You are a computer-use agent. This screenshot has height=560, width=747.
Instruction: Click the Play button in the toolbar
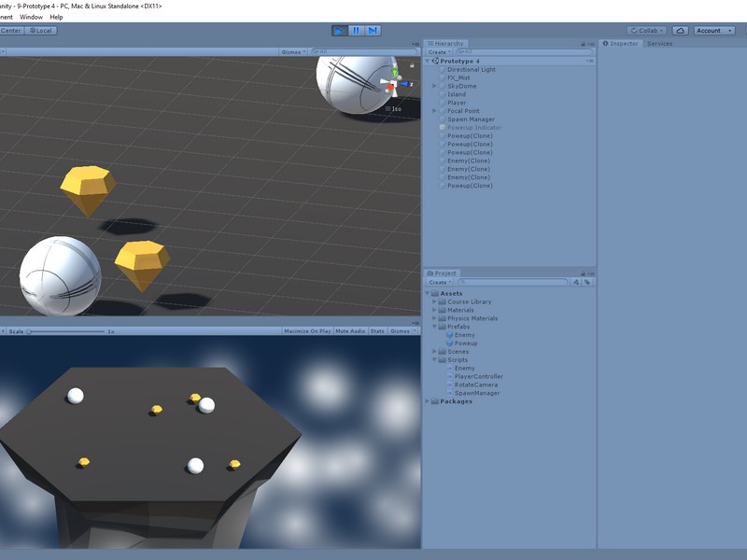pyautogui.click(x=339, y=31)
